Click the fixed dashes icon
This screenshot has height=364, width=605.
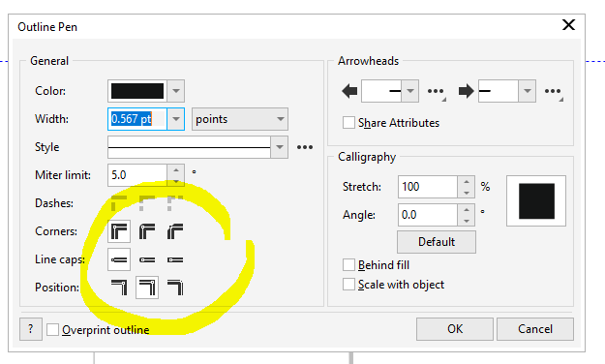175,203
